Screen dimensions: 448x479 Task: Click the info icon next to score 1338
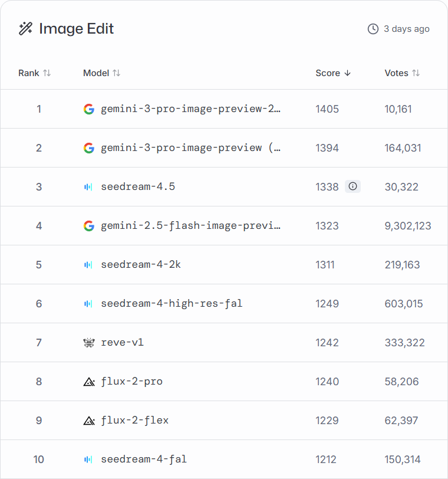(353, 186)
